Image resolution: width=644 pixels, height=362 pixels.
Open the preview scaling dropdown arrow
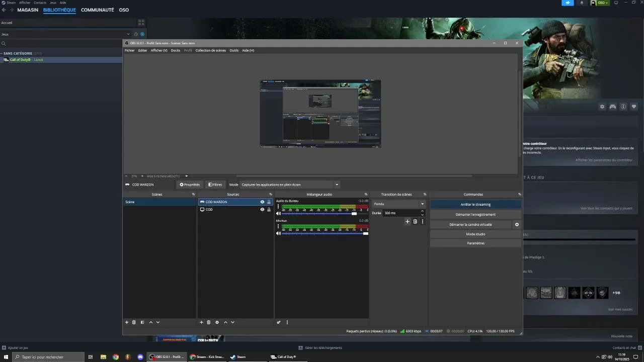click(186, 176)
